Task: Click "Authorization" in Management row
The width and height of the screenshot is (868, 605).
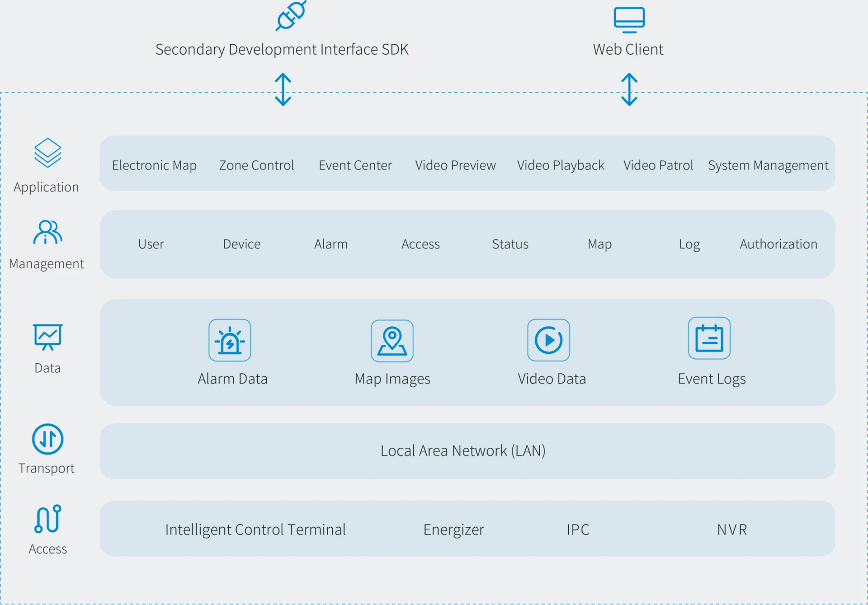Action: pos(778,244)
